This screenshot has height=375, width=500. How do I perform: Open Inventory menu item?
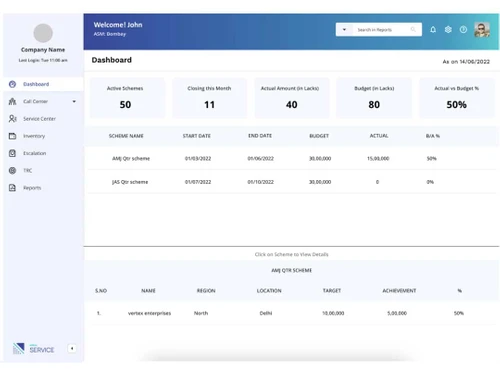pyautogui.click(x=43, y=136)
